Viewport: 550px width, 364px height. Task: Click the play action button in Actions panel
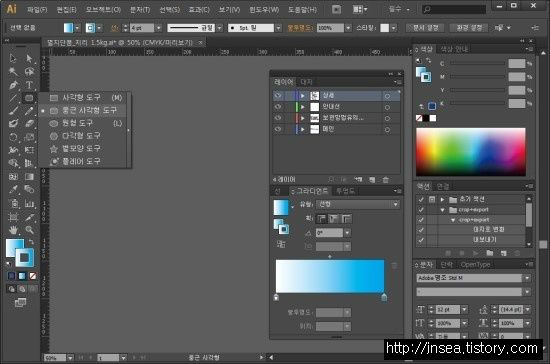[x=475, y=253]
